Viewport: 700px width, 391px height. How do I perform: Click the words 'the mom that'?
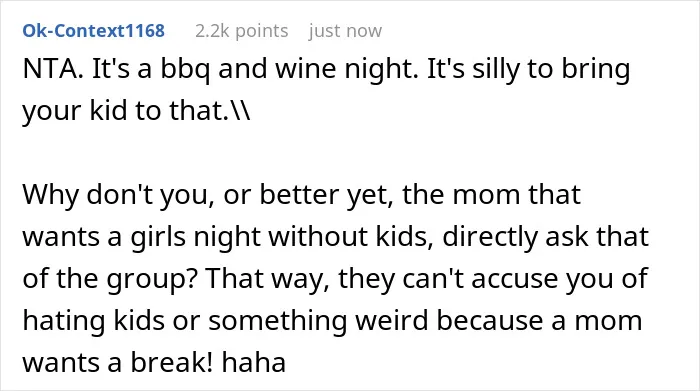492,195
